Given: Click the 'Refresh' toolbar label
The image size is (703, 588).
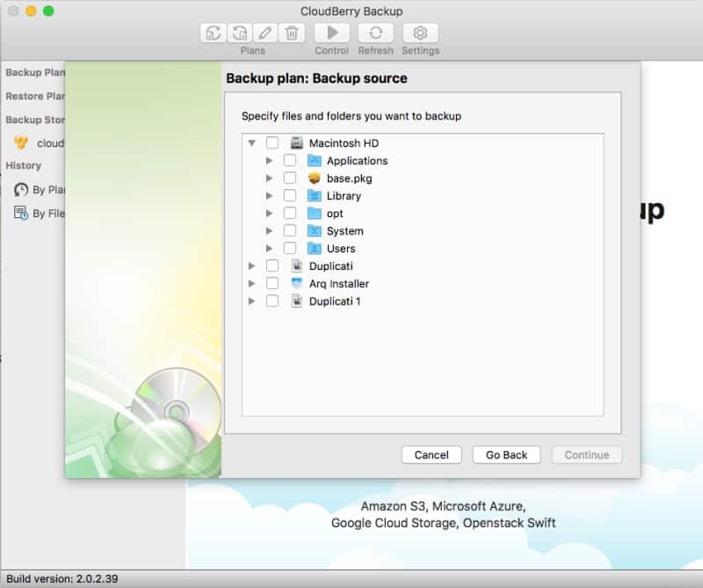Looking at the screenshot, I should [376, 51].
